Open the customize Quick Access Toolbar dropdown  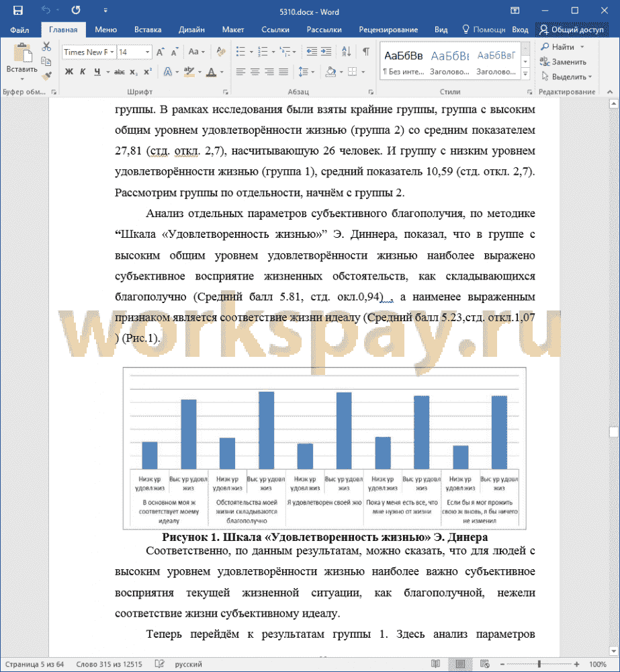(105, 10)
